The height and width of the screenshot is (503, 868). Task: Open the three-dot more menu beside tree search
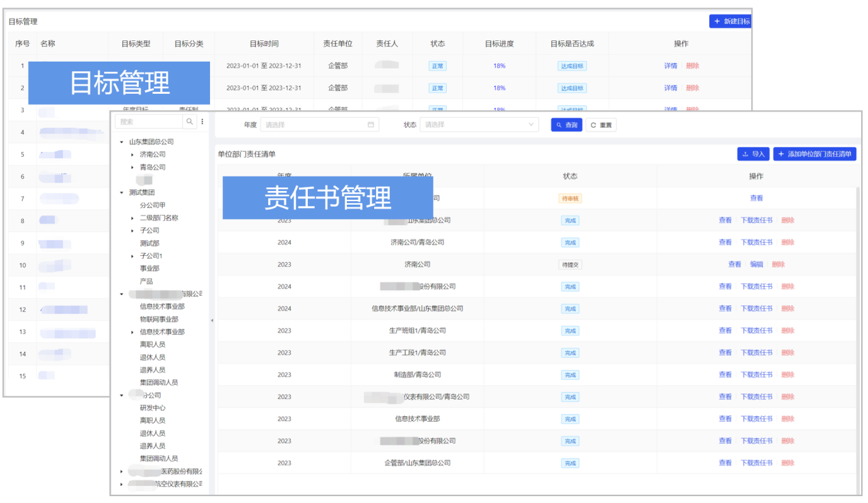tap(202, 122)
